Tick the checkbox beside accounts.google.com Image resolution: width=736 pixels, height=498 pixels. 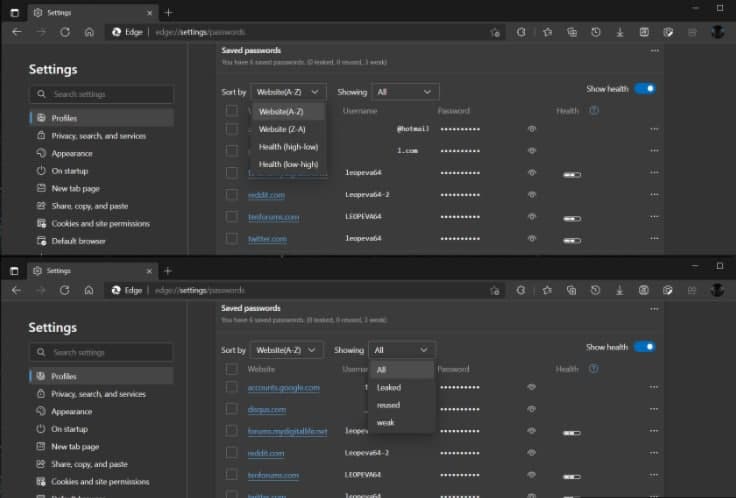231,387
